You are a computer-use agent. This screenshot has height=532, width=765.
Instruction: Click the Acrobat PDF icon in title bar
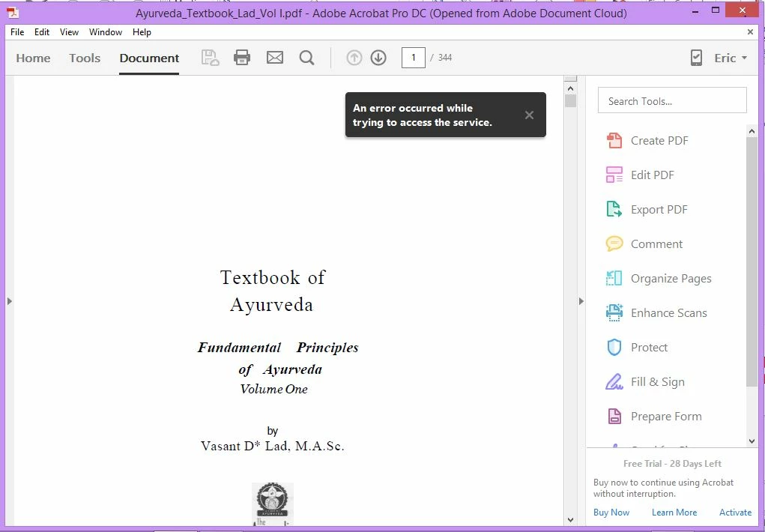(x=13, y=13)
